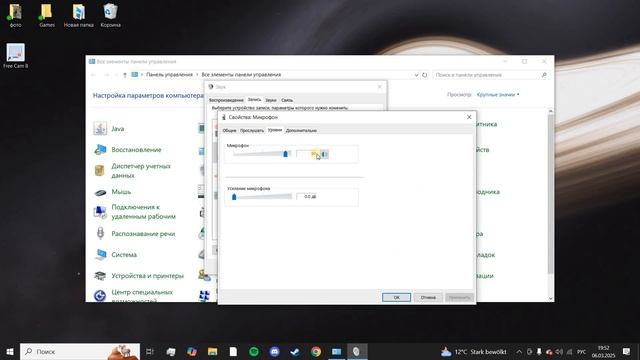The width and height of the screenshot is (640, 360).
Task: Open the Дополнительно tab
Action: pos(301,131)
